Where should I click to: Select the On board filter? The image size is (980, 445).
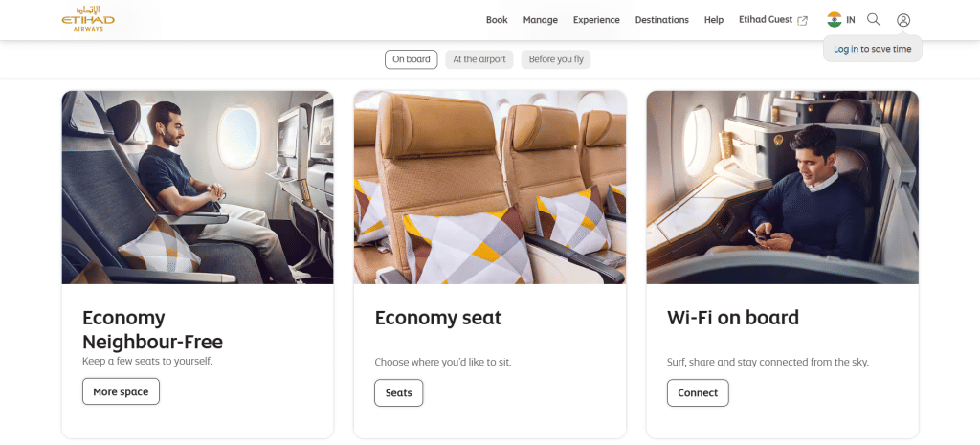point(412,59)
